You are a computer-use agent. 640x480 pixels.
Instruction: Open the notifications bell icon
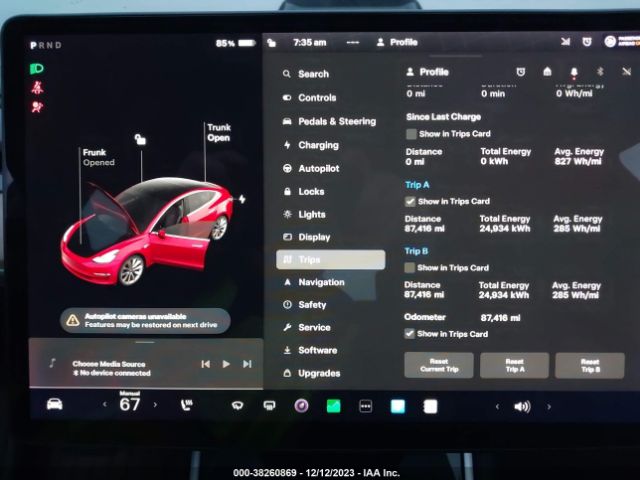[x=574, y=72]
